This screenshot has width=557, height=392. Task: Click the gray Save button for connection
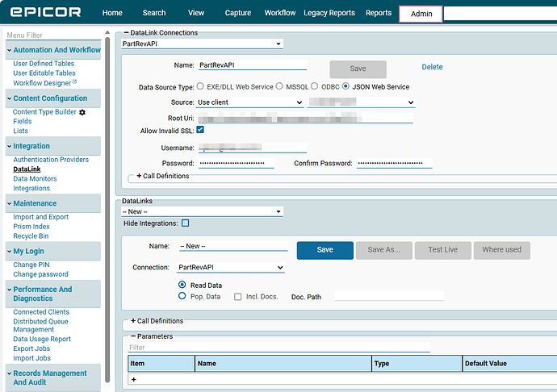[358, 69]
